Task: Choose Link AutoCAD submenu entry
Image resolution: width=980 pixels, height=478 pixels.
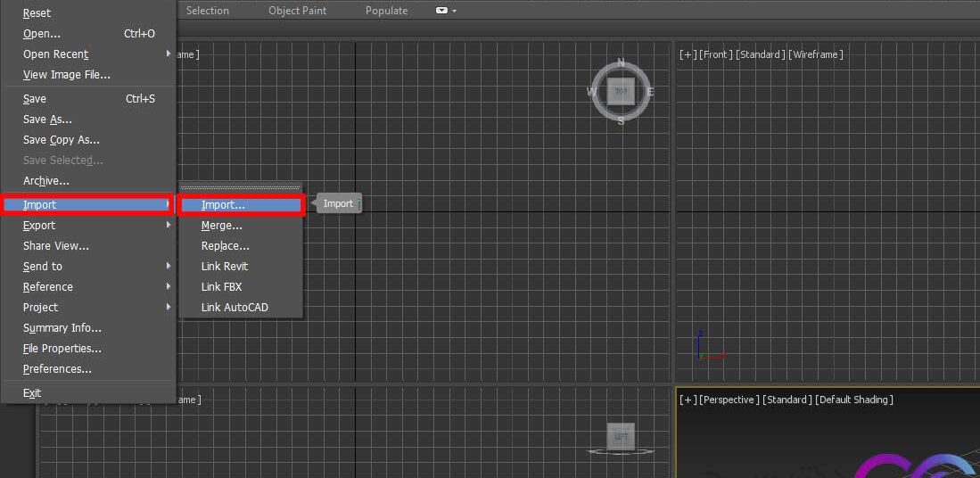Action: (241, 308)
